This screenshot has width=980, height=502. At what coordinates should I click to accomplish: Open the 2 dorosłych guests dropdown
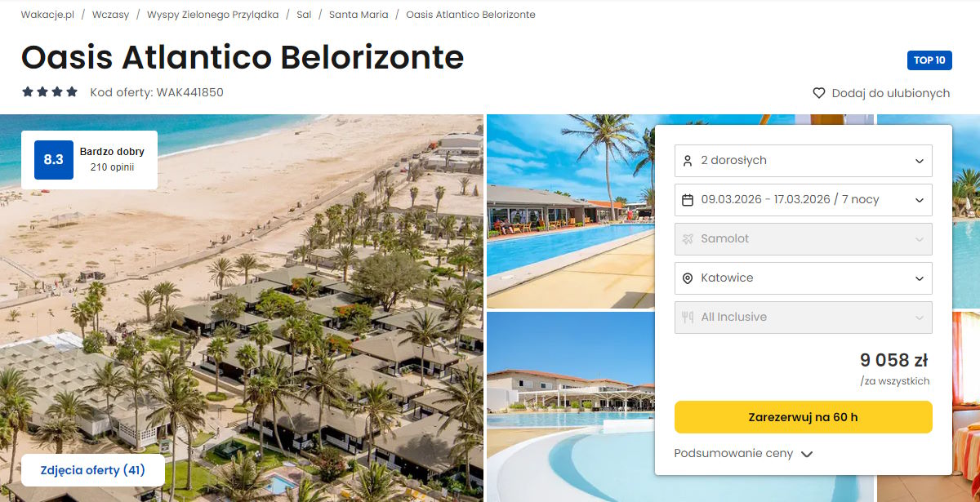pyautogui.click(x=804, y=161)
